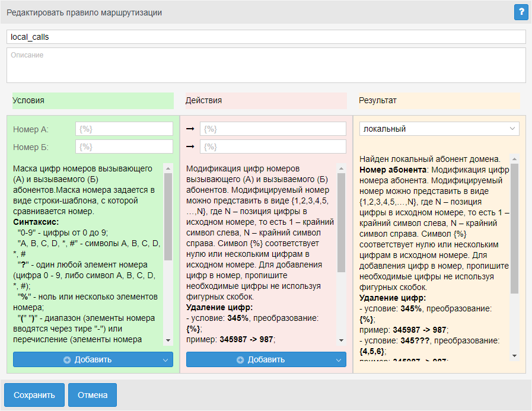Click the arrow icon before the first action field

[x=190, y=129]
